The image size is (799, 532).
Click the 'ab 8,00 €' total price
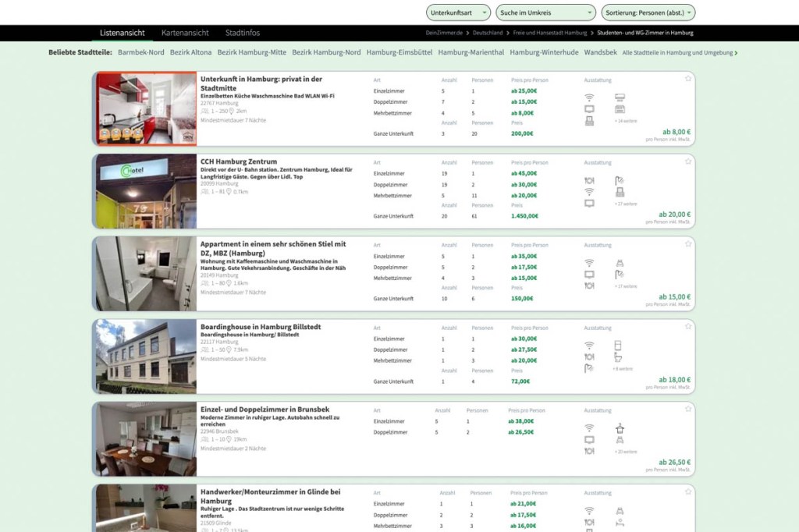[x=676, y=132]
